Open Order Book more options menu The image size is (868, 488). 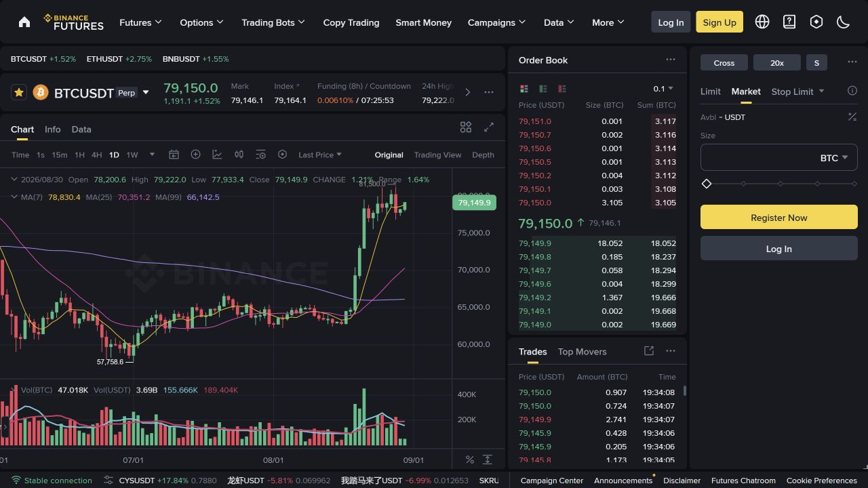tap(671, 60)
